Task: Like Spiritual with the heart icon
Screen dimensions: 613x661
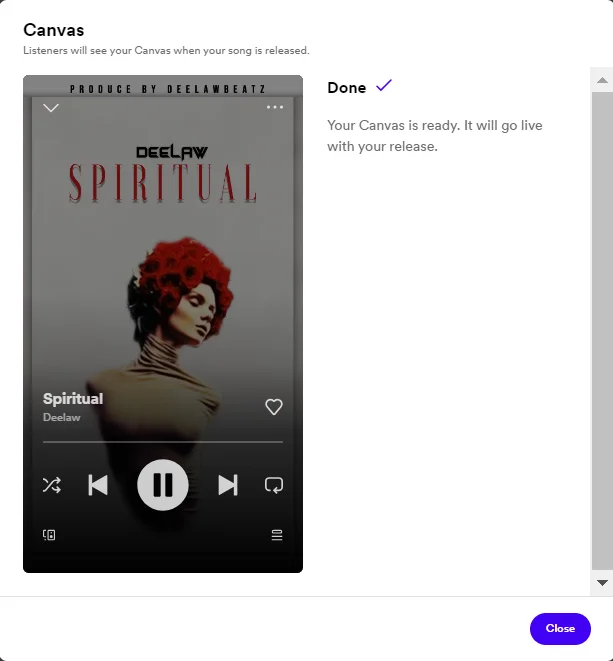Action: (274, 407)
